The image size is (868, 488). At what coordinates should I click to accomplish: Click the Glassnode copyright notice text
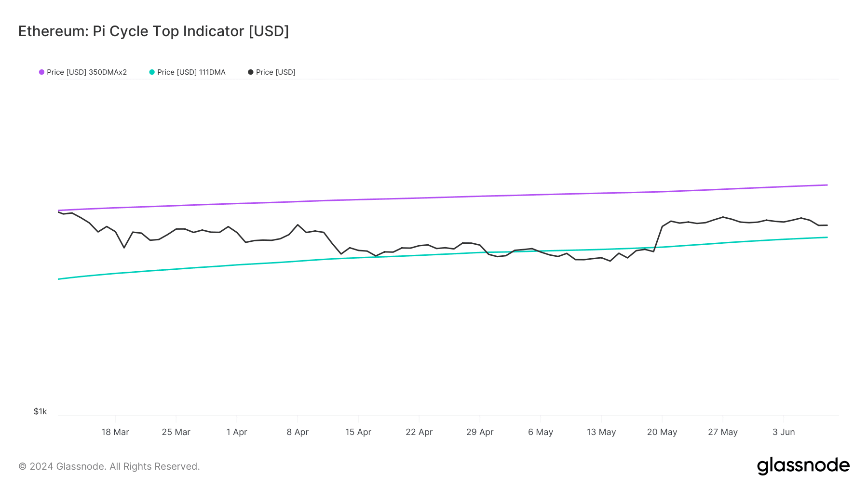coord(109,466)
